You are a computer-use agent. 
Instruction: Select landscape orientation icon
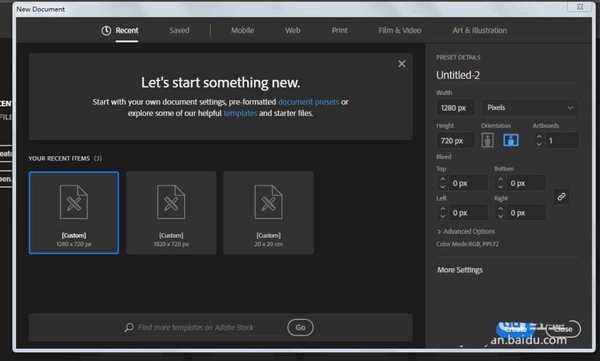tap(511, 140)
